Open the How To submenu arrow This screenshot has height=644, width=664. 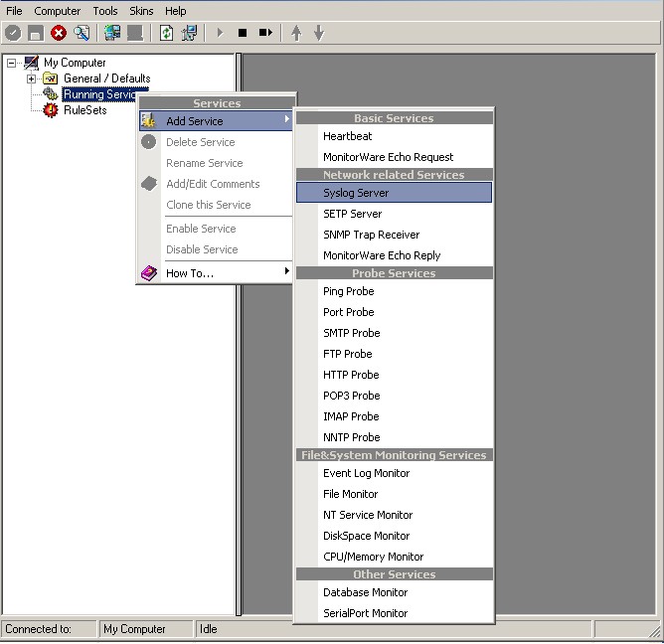(x=287, y=270)
